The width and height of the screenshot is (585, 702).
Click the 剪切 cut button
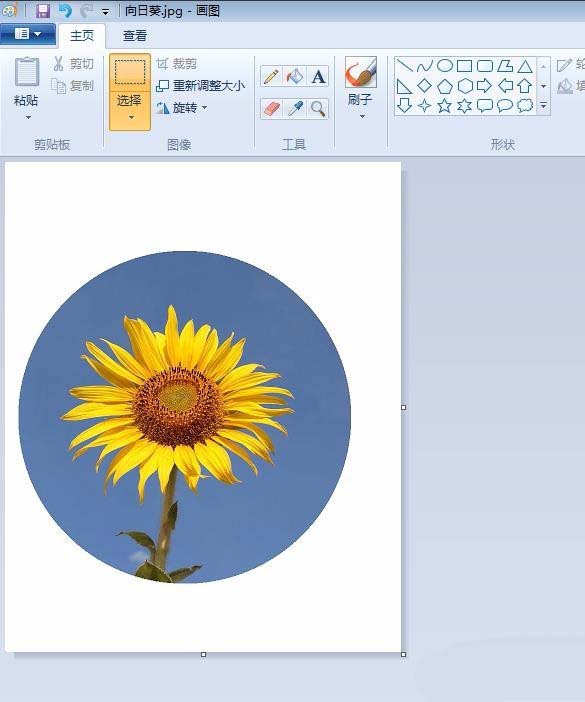(x=73, y=64)
